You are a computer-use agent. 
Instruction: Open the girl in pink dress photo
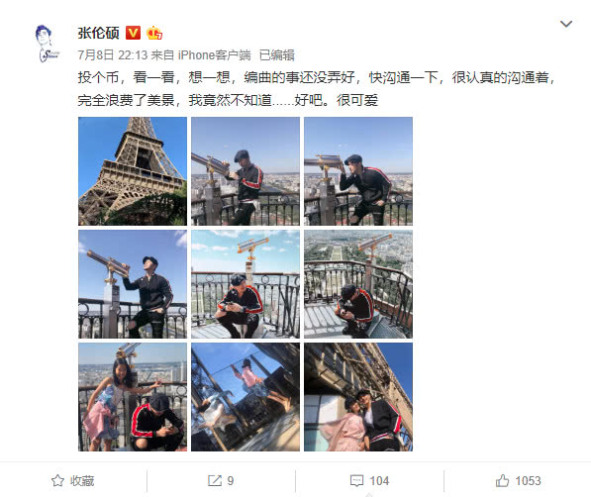[132, 397]
